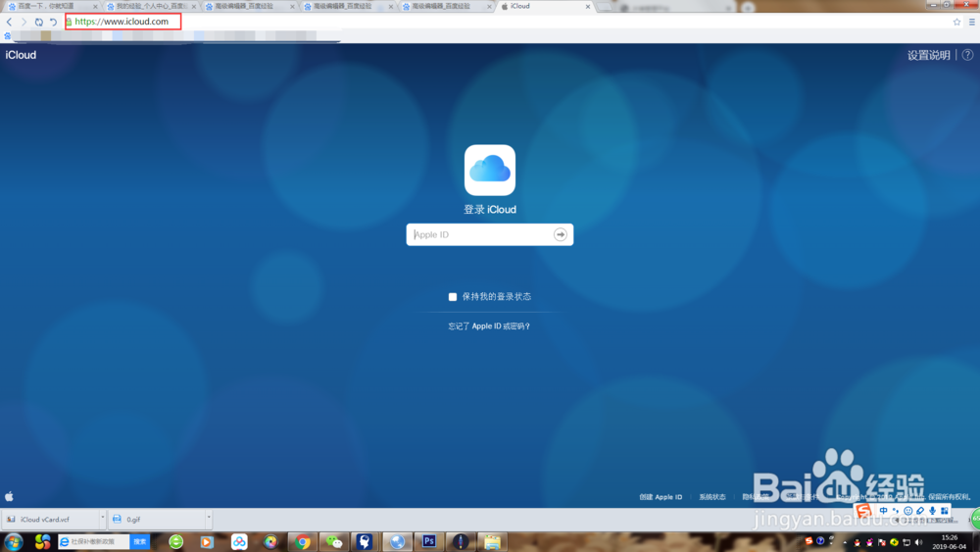Click the 搜索 button in the taskbar

(x=140, y=541)
